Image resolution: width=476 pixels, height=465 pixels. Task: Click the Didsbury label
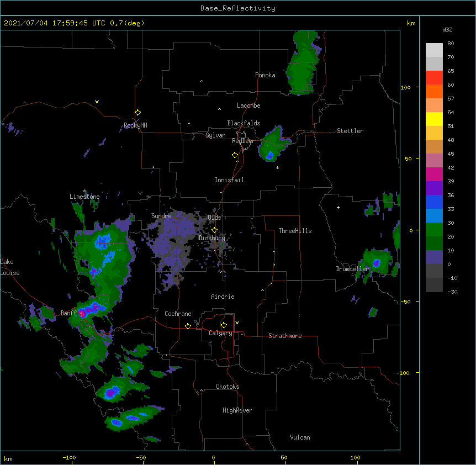[211, 238]
